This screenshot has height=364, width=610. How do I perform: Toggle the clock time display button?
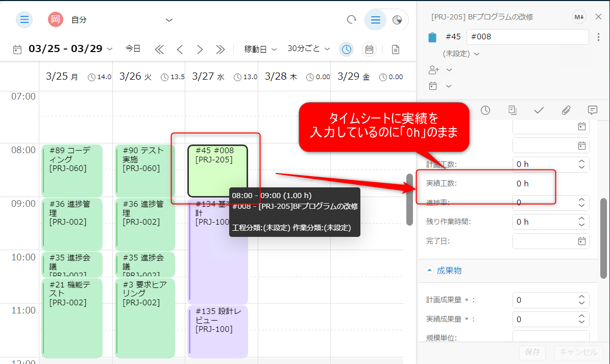click(x=347, y=49)
